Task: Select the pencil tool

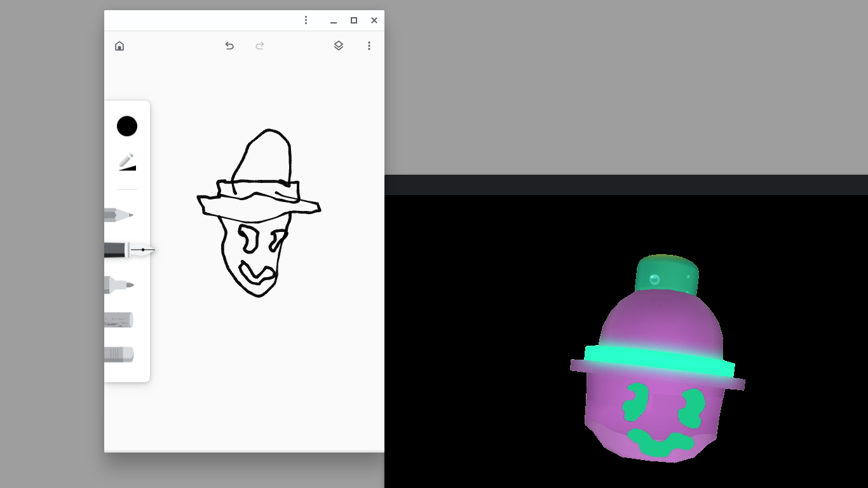Action: pyautogui.click(x=119, y=215)
